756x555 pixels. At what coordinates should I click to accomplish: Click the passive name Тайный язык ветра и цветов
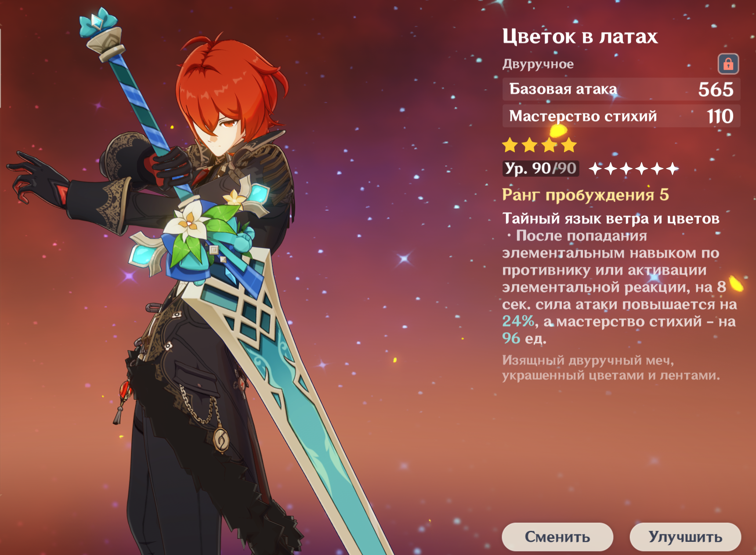611,218
